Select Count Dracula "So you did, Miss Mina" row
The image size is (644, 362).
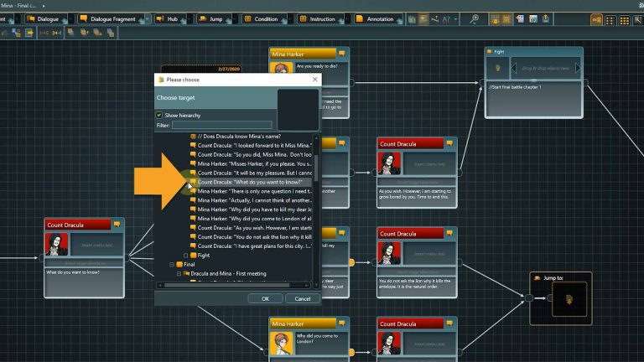tap(251, 155)
